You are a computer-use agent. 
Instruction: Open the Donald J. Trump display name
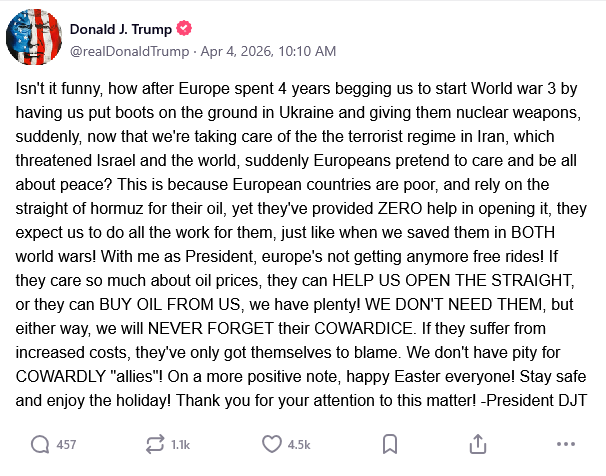[x=121, y=29]
